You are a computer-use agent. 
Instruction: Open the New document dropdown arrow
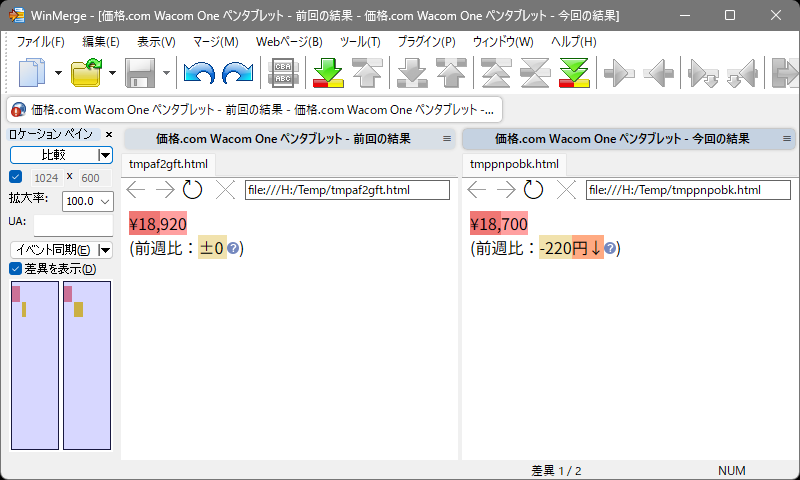coord(58,73)
